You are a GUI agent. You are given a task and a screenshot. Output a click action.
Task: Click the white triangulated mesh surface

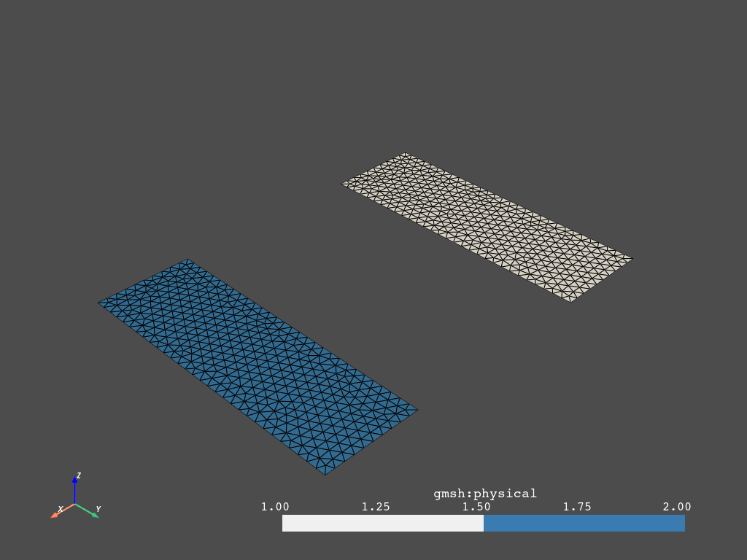[487, 227]
